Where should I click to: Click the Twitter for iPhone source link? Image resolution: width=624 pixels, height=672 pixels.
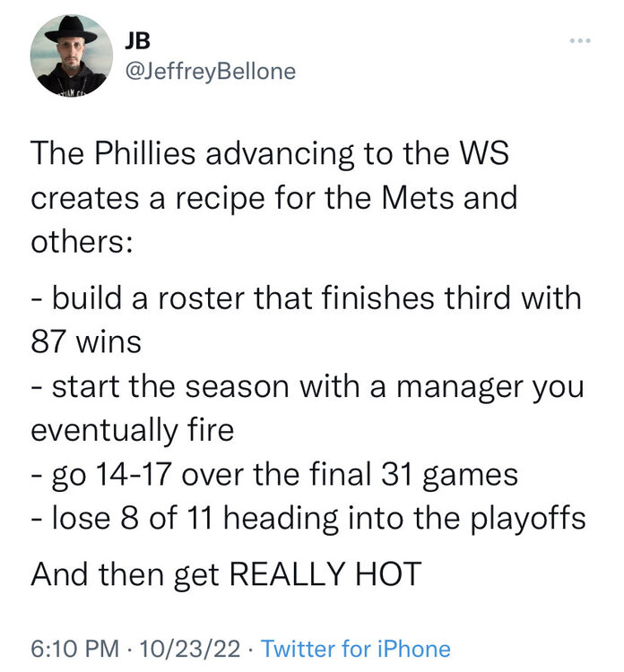click(x=356, y=648)
